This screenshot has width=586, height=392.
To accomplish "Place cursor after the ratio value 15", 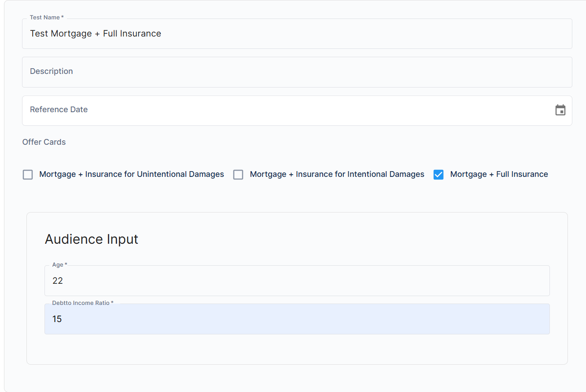I will 63,319.
